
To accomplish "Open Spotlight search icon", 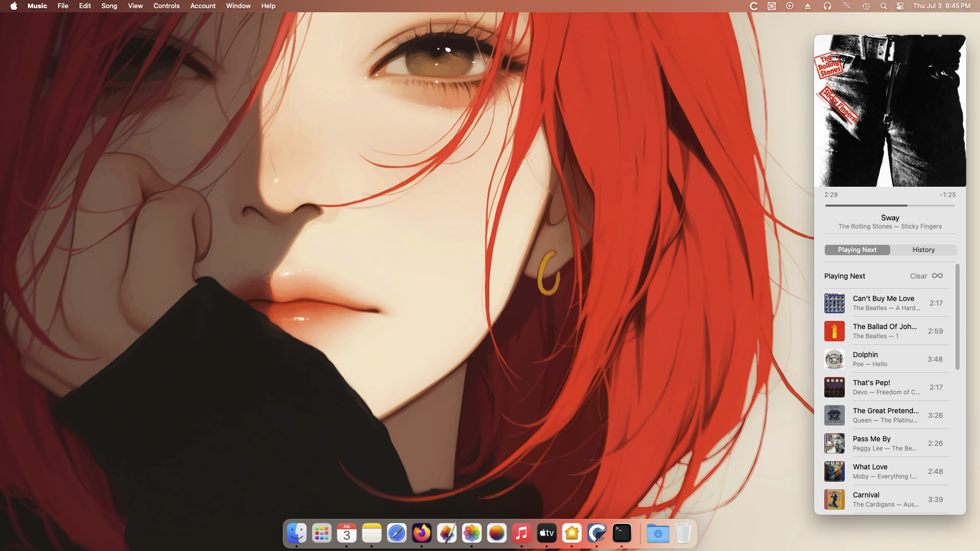I will click(883, 6).
